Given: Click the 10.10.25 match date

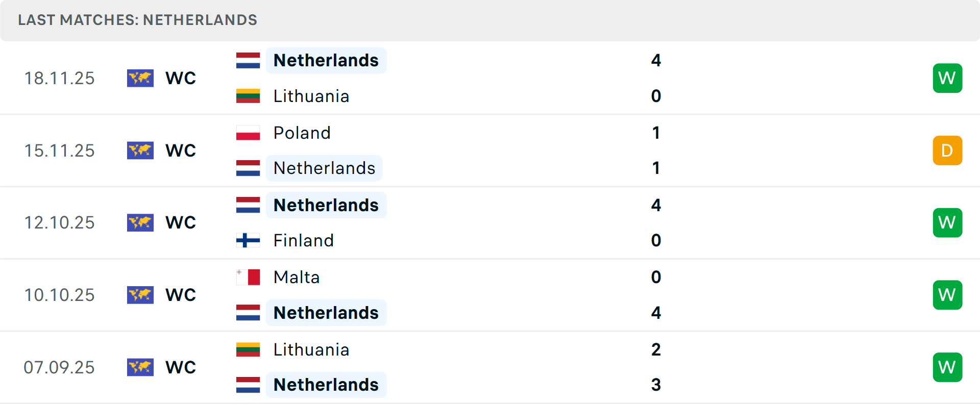Looking at the screenshot, I should click(60, 295).
